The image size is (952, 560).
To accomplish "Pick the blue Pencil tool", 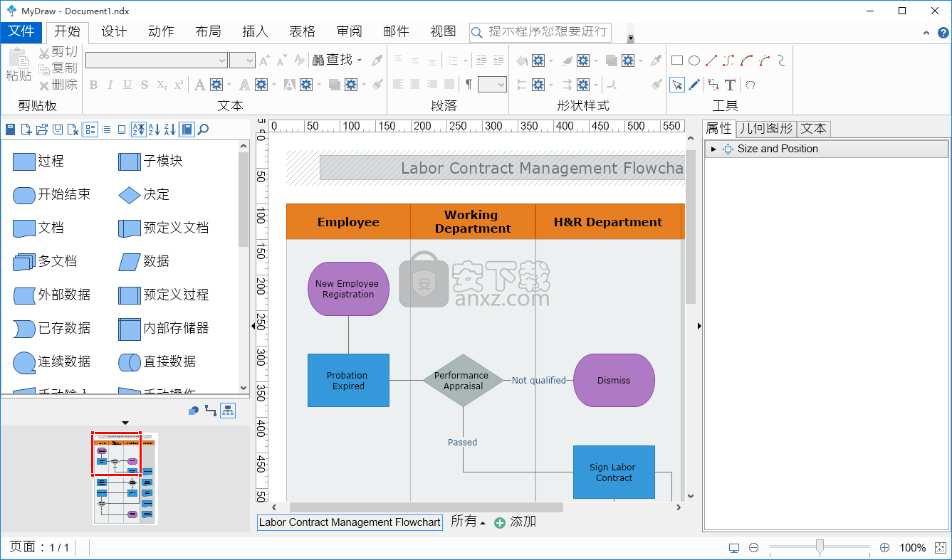I will click(694, 85).
